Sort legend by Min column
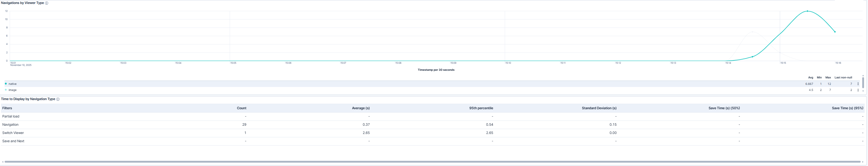 tap(819, 78)
